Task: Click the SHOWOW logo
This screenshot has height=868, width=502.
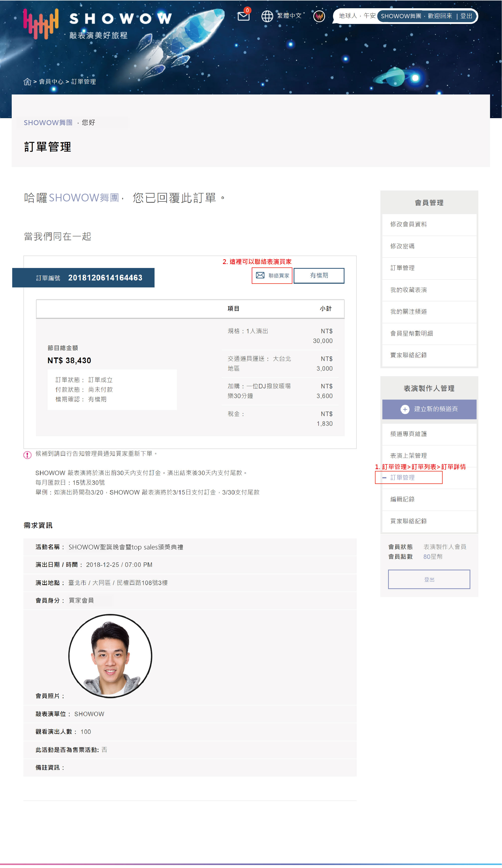Action: (97, 24)
